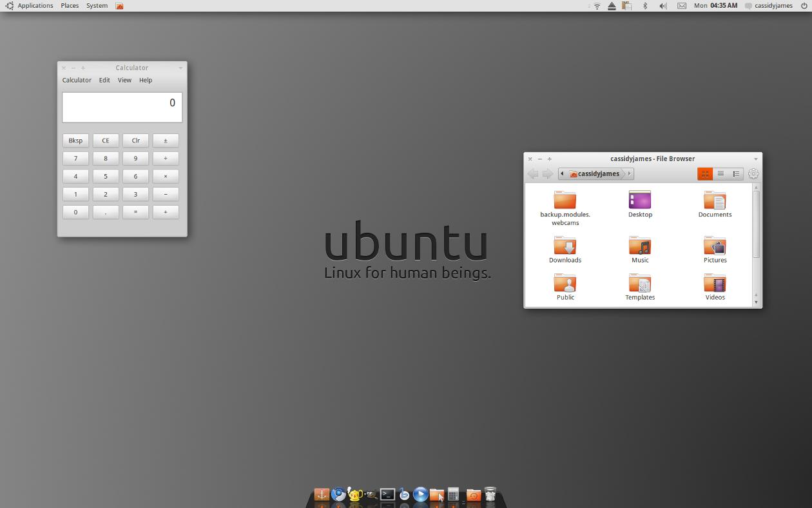Click the file manager folder dock icon
Viewport: 812px width, 508px height.
coord(437,494)
